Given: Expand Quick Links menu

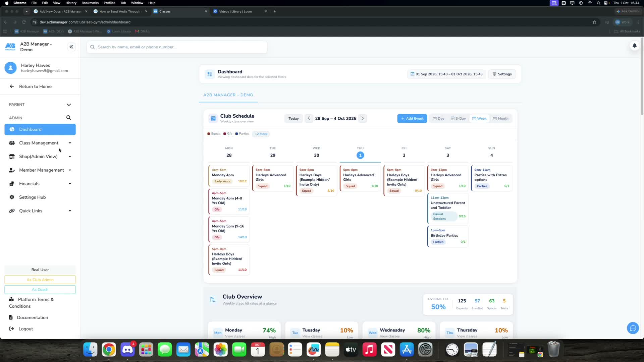Looking at the screenshot, I should click(x=40, y=211).
